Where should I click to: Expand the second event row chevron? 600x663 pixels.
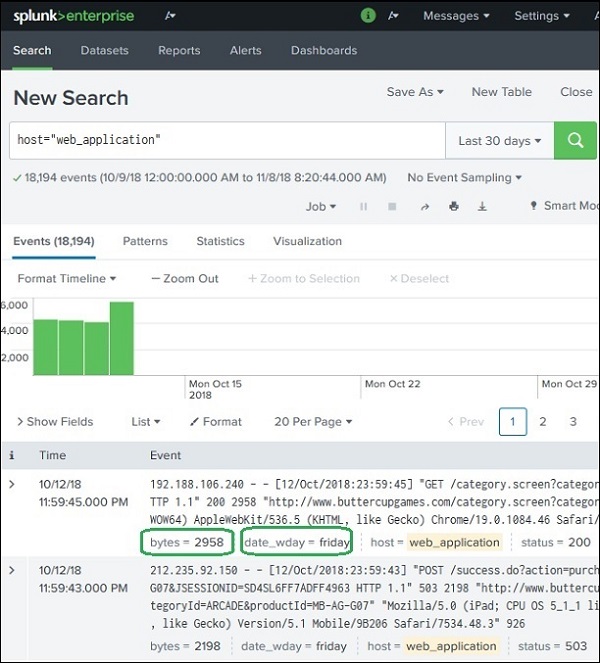(x=12, y=570)
